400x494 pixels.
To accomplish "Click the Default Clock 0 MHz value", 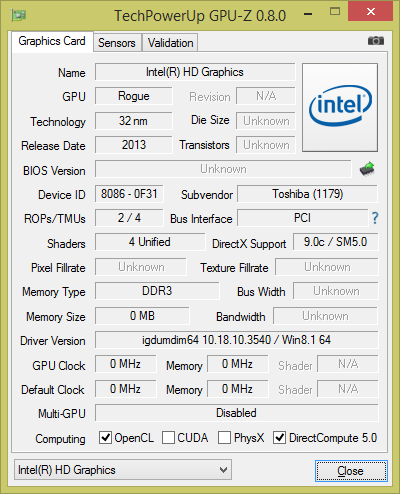I will (125, 389).
